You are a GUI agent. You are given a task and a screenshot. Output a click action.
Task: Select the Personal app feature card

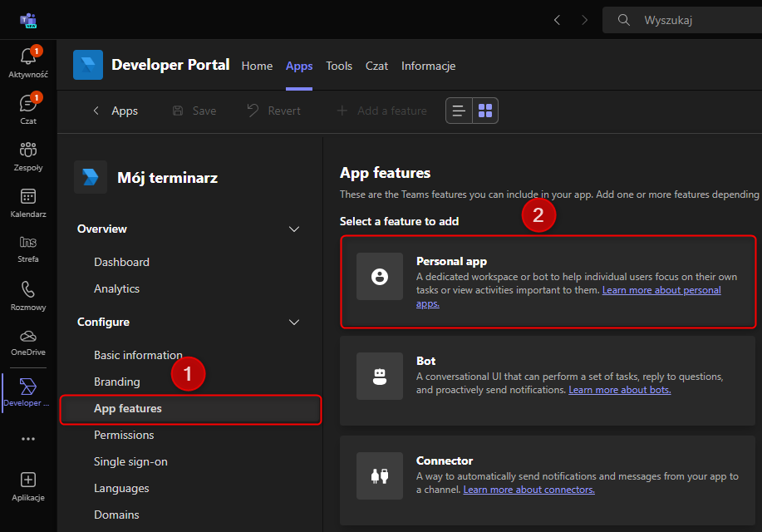[548, 281]
